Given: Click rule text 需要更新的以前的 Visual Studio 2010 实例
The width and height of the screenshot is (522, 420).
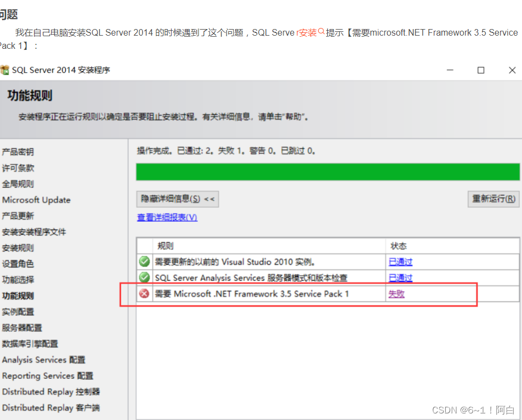Looking at the screenshot, I should [235, 262].
